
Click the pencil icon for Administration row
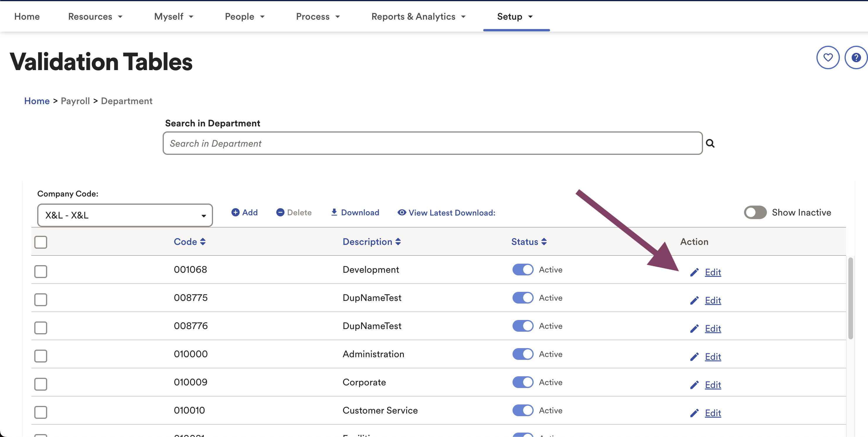tap(694, 357)
